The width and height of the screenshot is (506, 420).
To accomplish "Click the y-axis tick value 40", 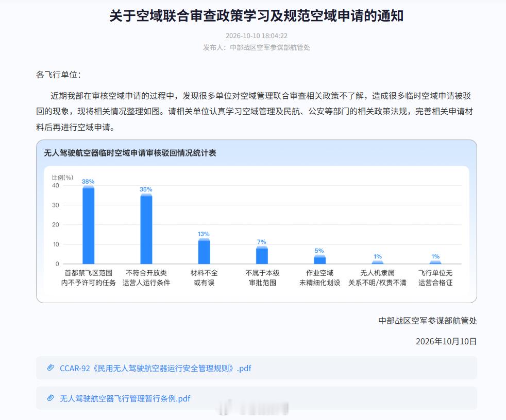I will click(56, 186).
